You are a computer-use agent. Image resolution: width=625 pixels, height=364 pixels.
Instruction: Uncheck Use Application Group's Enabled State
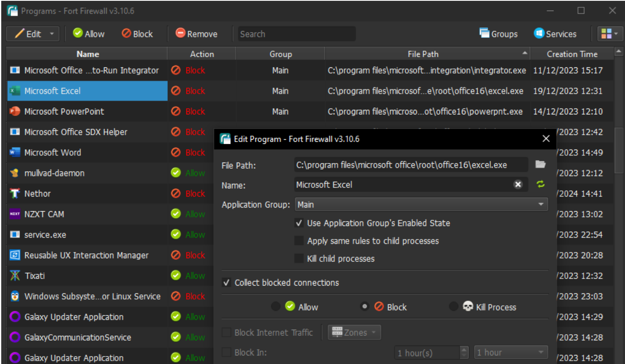coord(299,223)
